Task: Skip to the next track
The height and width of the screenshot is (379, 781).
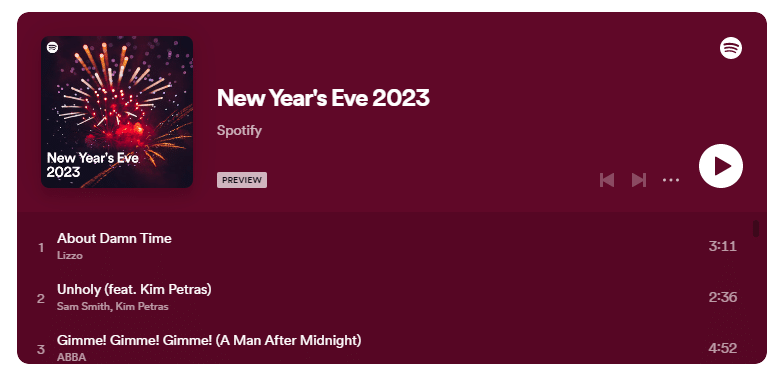Action: click(x=639, y=180)
